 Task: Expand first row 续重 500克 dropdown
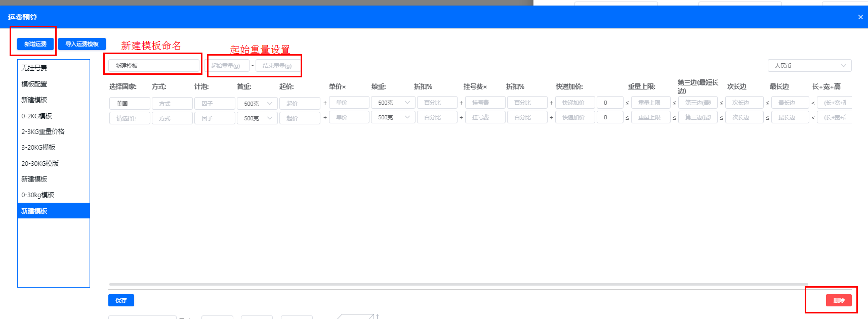[x=393, y=103]
